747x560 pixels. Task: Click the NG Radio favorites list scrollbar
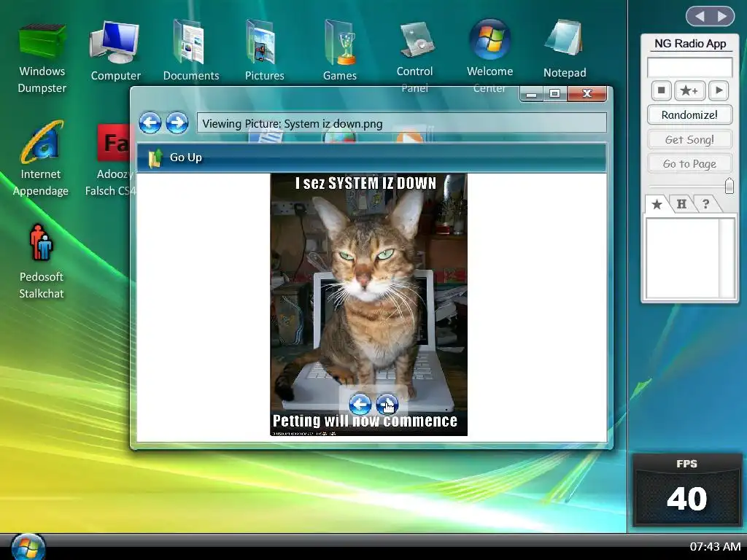tap(727, 257)
